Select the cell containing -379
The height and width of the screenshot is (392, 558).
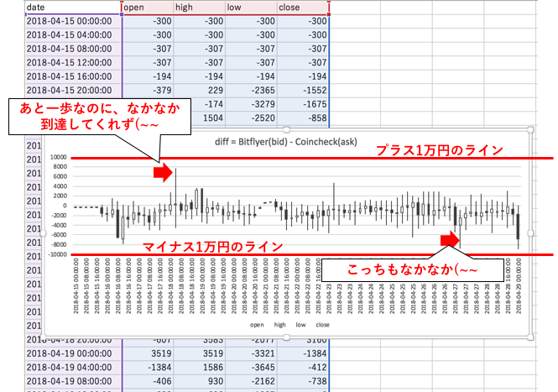(x=148, y=91)
